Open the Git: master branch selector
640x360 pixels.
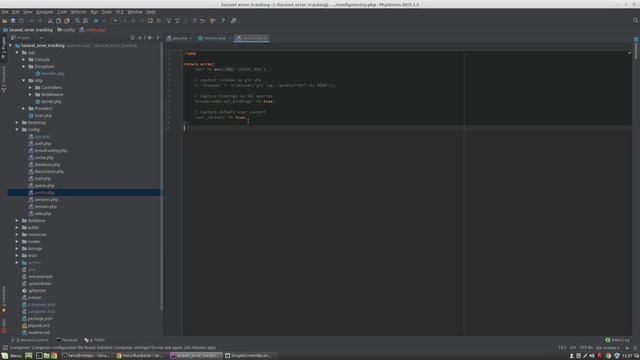coord(608,348)
